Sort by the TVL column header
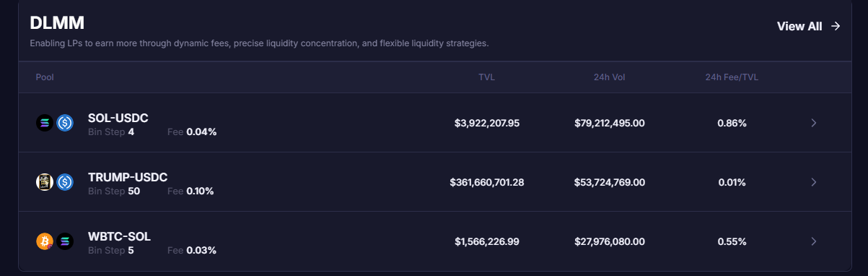This screenshot has width=868, height=276. tap(487, 77)
